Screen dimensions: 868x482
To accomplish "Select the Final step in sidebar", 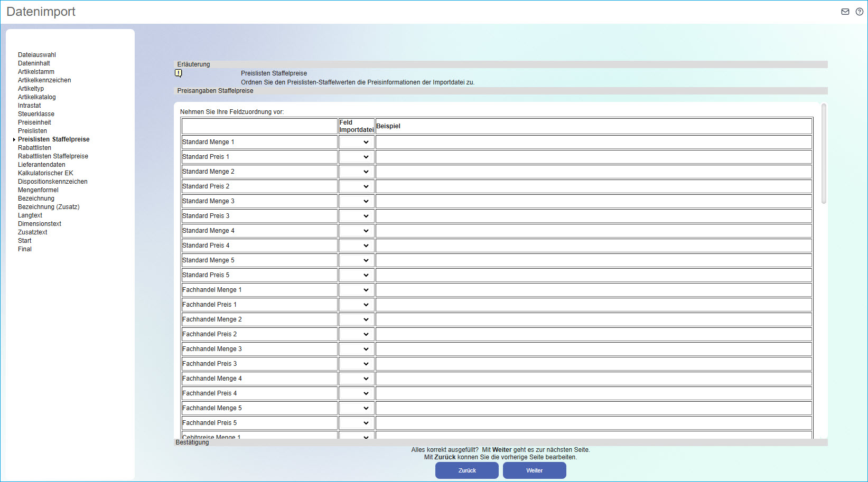I will pyautogui.click(x=25, y=249).
